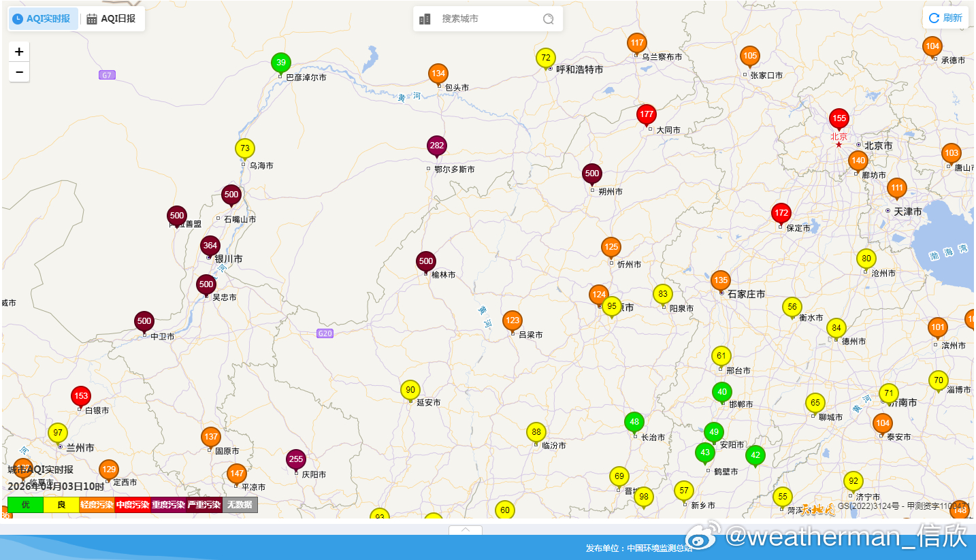The image size is (976, 560).
Task: Open the red 153 marker at 白银市
Action: pyautogui.click(x=81, y=396)
